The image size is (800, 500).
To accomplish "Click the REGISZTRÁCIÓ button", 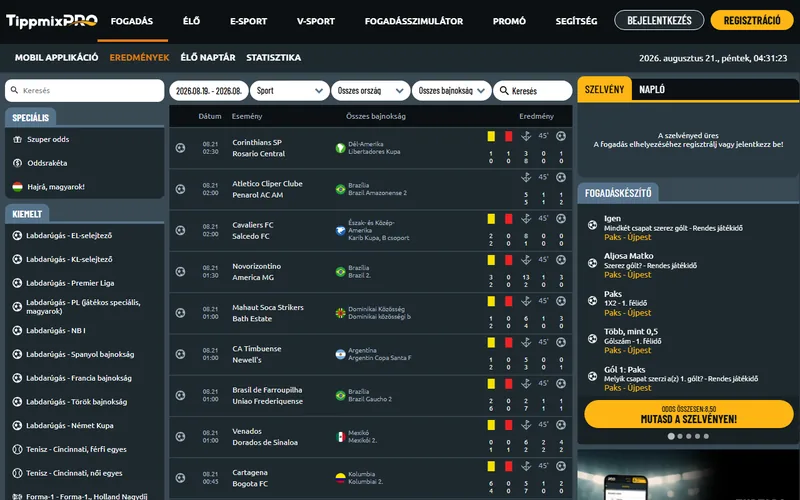I will click(x=752, y=20).
